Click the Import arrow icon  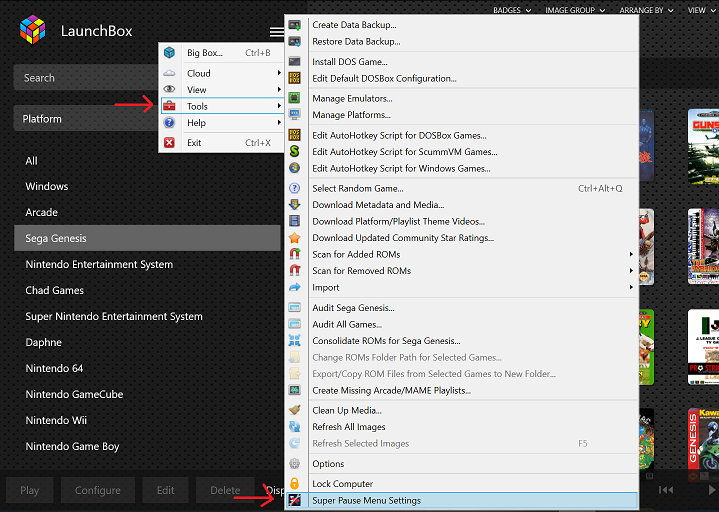(294, 287)
